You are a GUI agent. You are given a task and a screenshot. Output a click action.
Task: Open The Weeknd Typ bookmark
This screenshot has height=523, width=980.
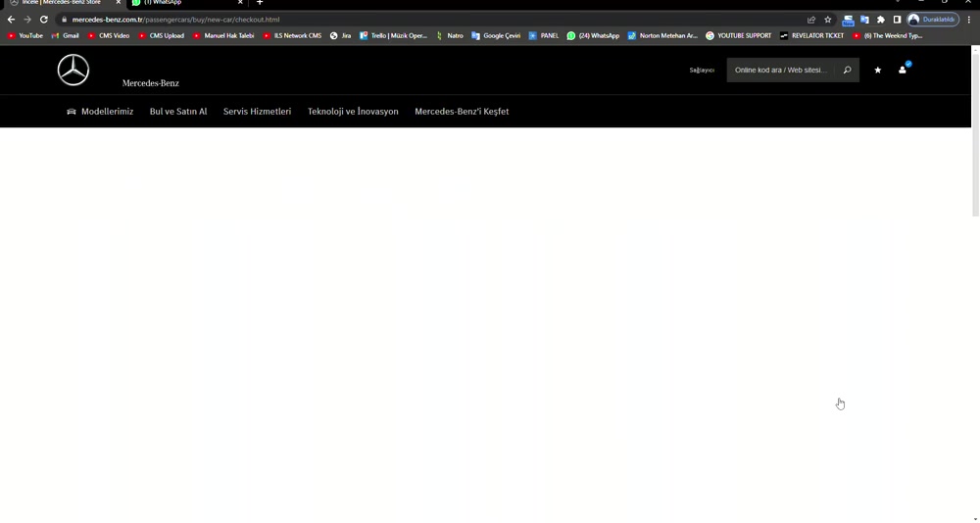(x=888, y=35)
